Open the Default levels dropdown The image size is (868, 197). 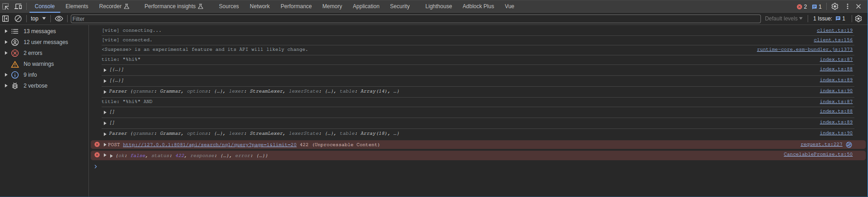click(784, 19)
